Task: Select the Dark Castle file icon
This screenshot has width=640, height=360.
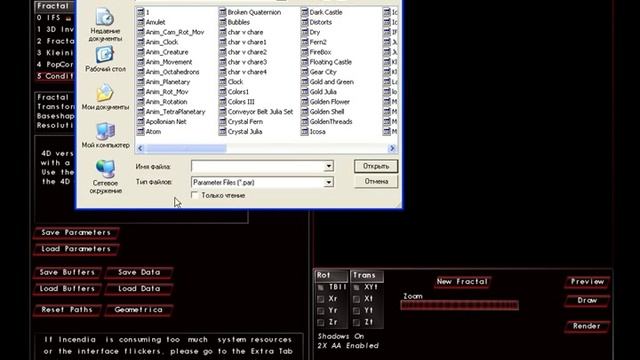Action: click(305, 12)
